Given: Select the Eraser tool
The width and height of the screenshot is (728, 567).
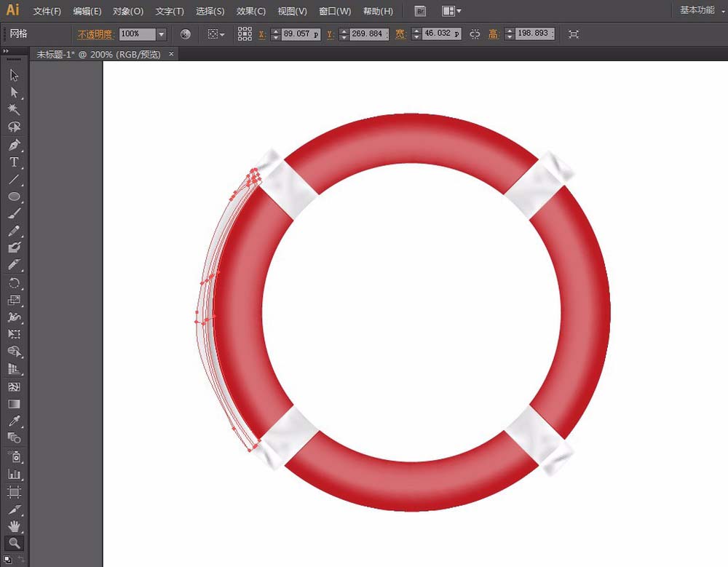Looking at the screenshot, I should click(14, 265).
